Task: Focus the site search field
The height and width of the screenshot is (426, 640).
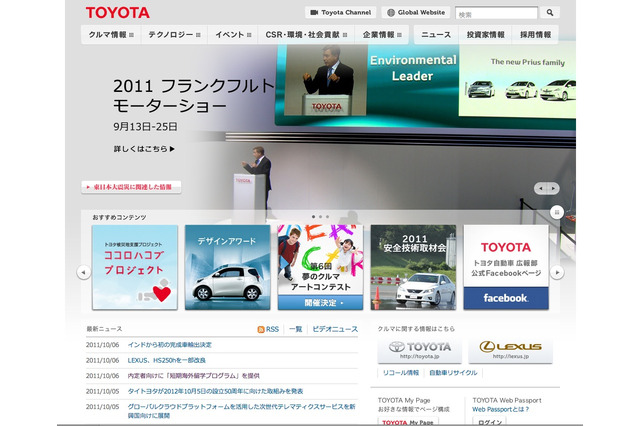Action: (x=496, y=13)
